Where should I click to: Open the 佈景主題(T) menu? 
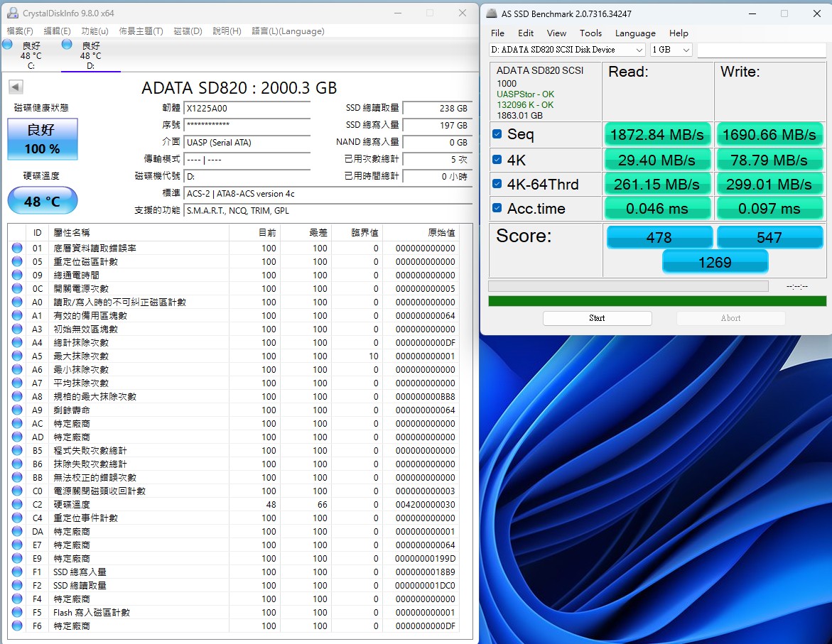(x=141, y=31)
